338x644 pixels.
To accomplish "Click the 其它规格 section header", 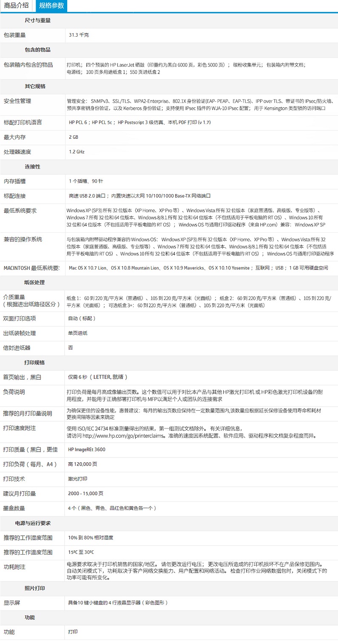I will click(x=35, y=86).
